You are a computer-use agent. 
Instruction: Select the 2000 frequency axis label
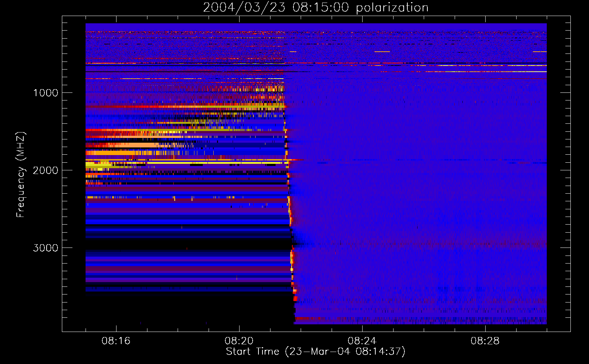point(46,170)
